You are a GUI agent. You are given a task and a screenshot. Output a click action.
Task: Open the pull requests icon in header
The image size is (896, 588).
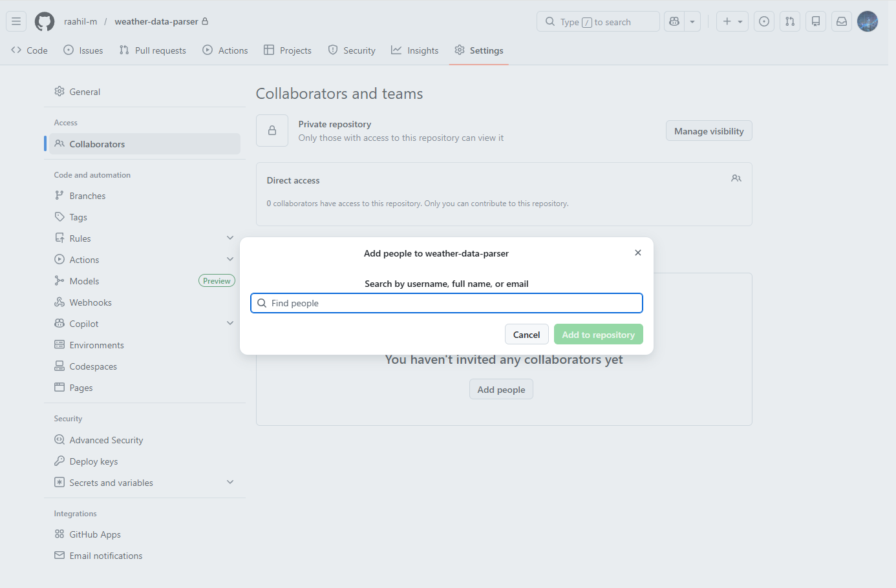(x=790, y=21)
